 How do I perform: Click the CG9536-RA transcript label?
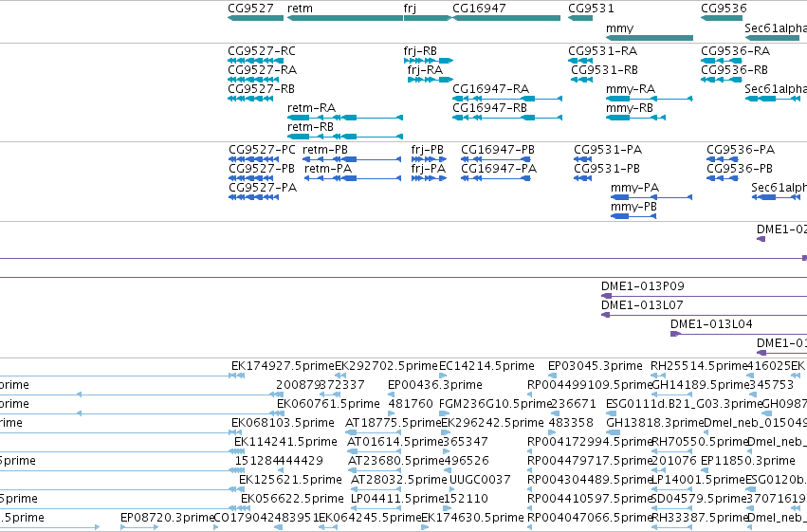click(736, 51)
